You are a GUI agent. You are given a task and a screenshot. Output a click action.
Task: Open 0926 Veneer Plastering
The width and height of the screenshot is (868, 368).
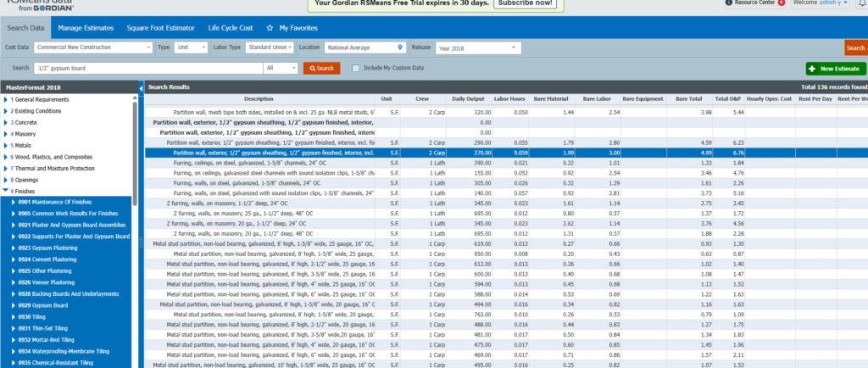(47, 282)
